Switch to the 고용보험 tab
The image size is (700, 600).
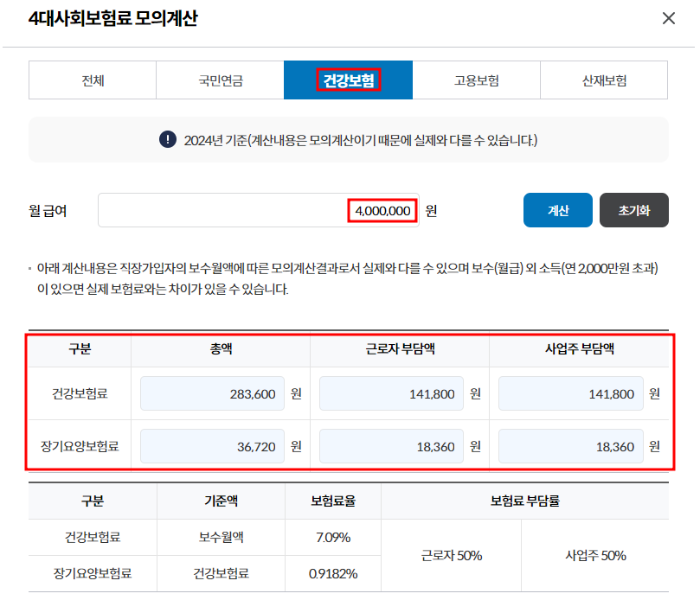(476, 79)
